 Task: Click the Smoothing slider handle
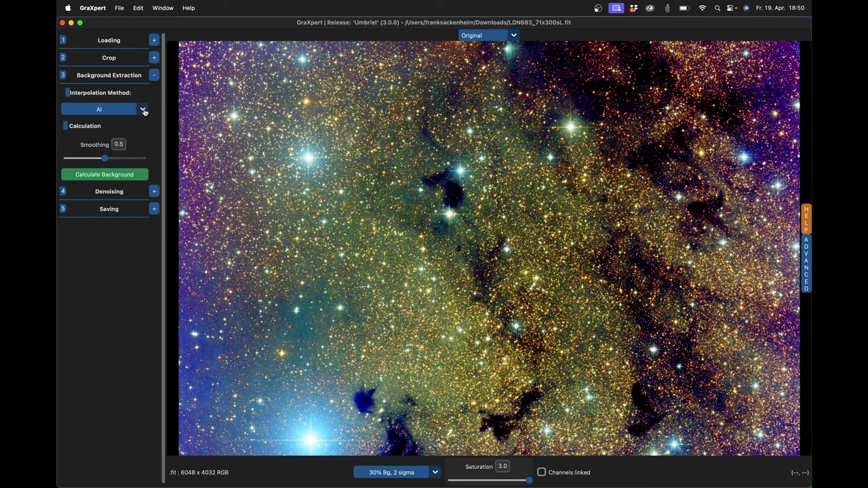tap(104, 158)
